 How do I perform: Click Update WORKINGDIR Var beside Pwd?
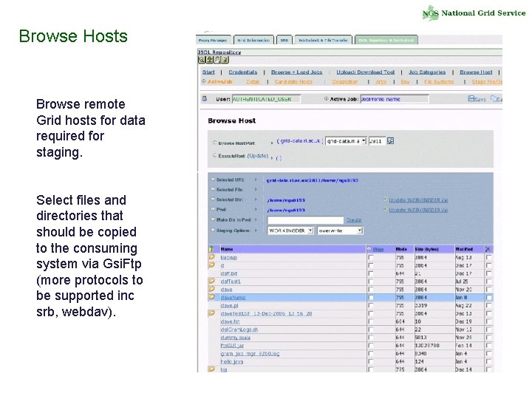point(418,210)
